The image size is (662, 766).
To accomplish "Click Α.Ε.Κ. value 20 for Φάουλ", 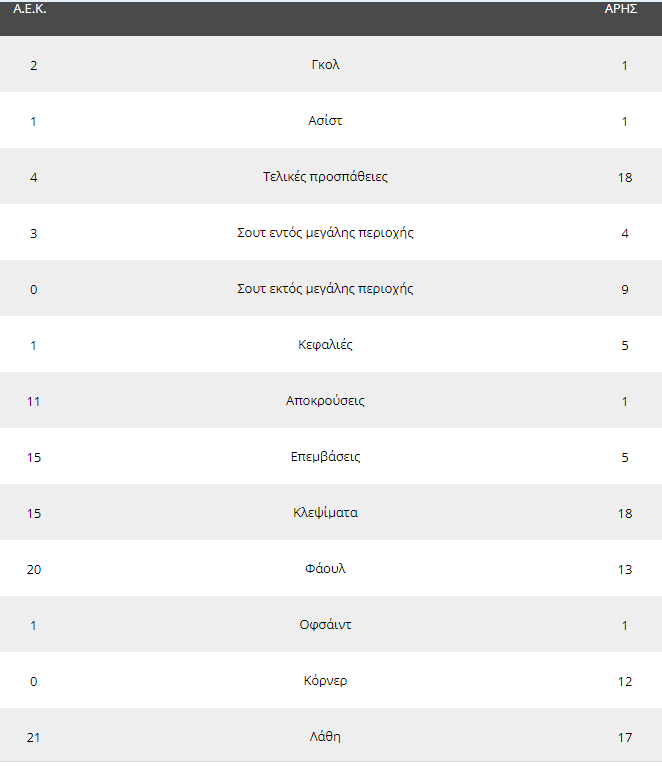I will 34,570.
